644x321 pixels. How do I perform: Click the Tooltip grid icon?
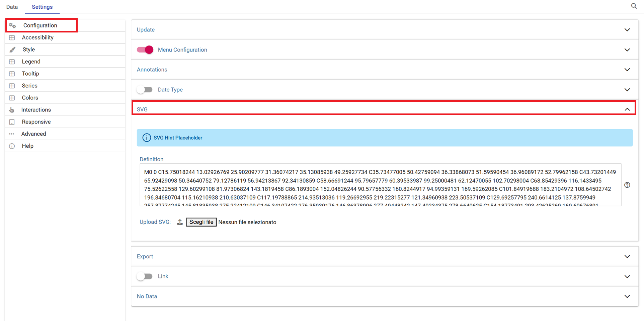[12, 74]
